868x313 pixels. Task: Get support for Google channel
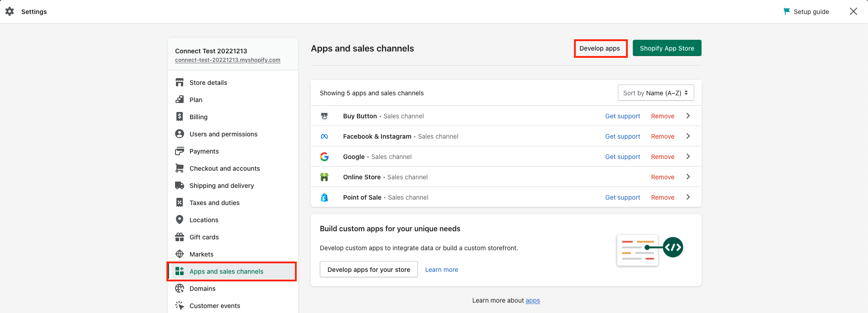pyautogui.click(x=623, y=157)
